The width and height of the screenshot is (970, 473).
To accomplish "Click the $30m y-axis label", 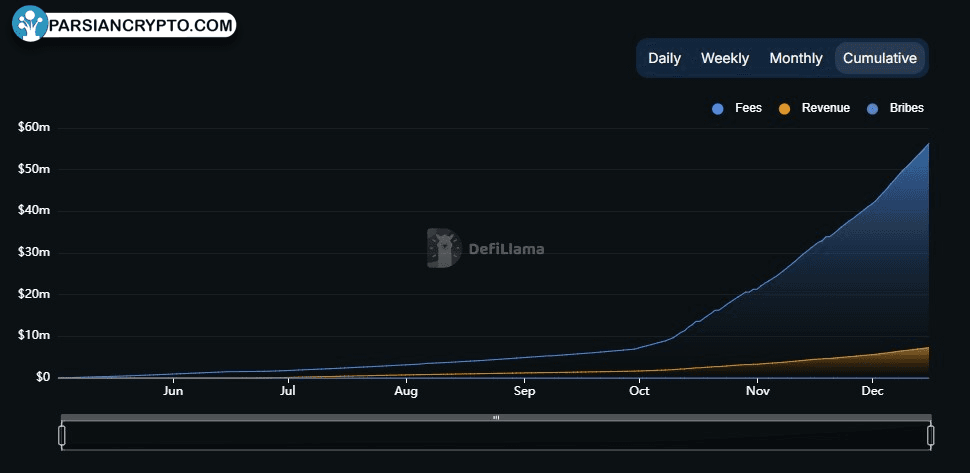I will (35, 253).
